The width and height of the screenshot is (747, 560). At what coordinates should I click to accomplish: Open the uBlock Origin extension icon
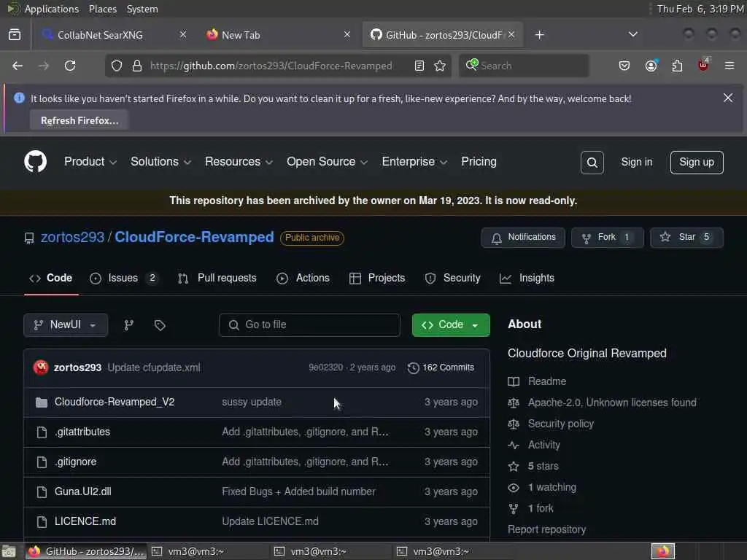[x=703, y=65]
